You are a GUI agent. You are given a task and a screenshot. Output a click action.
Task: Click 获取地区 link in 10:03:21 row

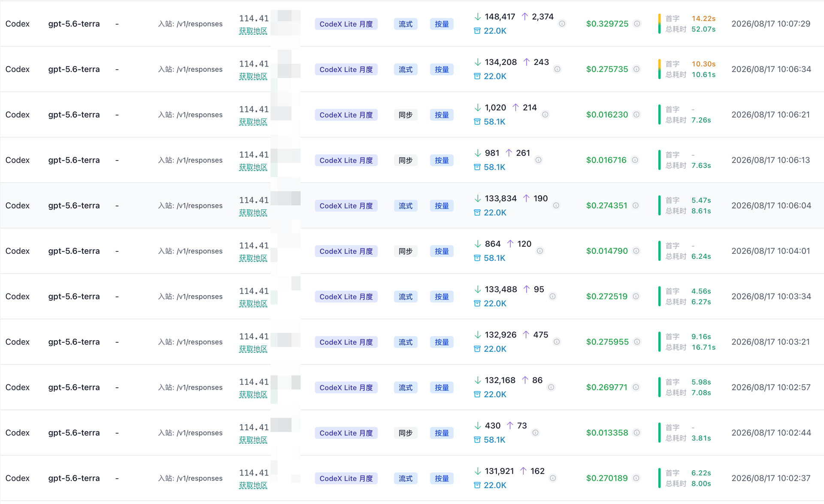tap(253, 350)
